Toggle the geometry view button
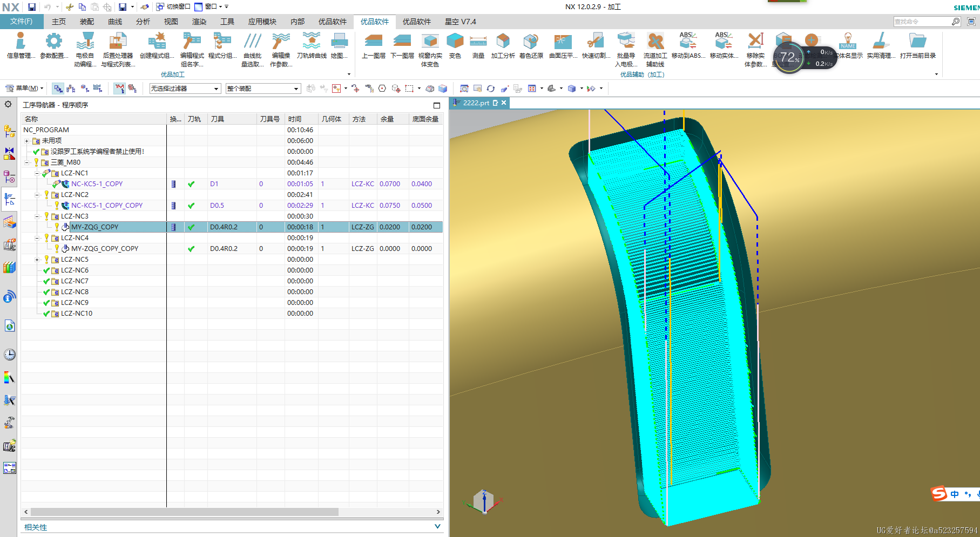Viewport: 980px width, 537px height. click(85, 89)
